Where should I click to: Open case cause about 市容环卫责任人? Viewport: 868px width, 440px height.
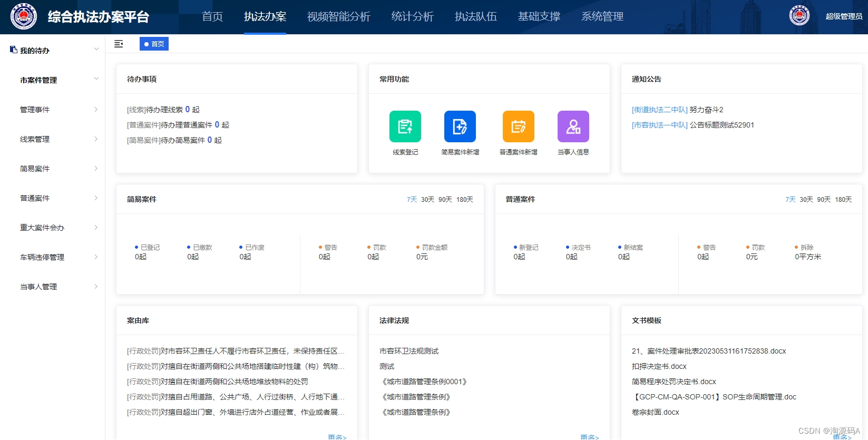[x=236, y=351]
